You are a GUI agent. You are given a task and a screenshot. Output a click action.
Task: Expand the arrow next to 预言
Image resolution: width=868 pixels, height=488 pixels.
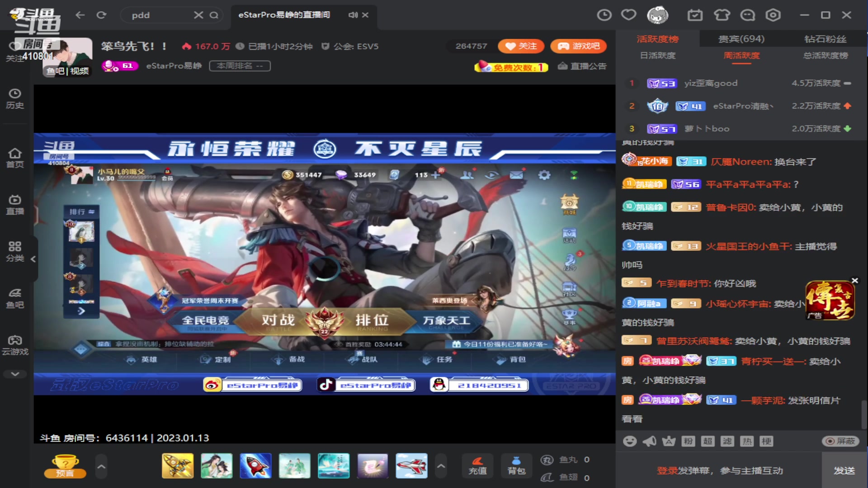click(x=101, y=467)
